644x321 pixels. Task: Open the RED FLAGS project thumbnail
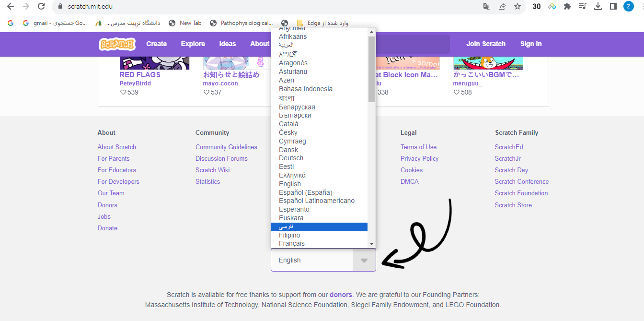pos(155,63)
